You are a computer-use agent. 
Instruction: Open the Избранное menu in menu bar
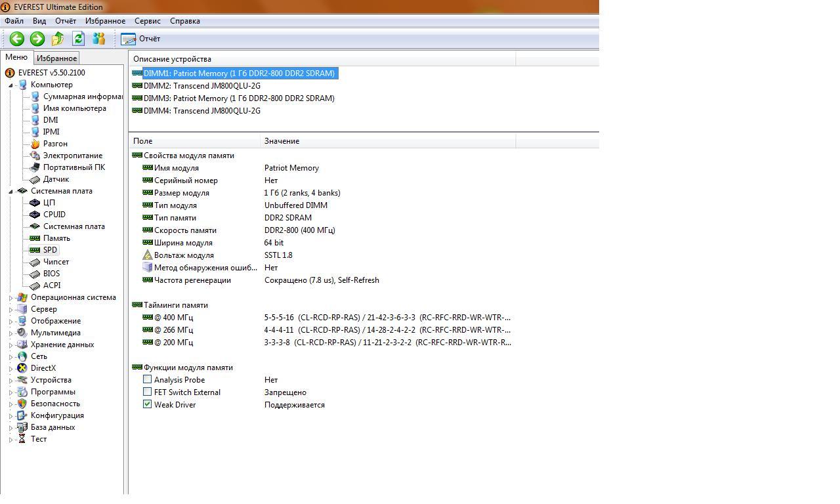pyautogui.click(x=105, y=21)
